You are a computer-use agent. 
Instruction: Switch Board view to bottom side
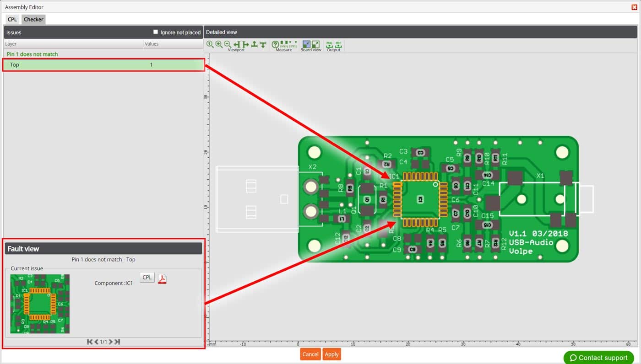click(315, 43)
